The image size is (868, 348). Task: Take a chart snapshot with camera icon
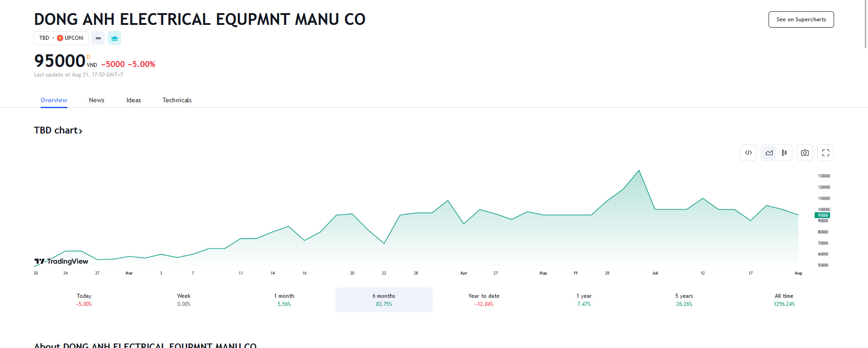(805, 153)
